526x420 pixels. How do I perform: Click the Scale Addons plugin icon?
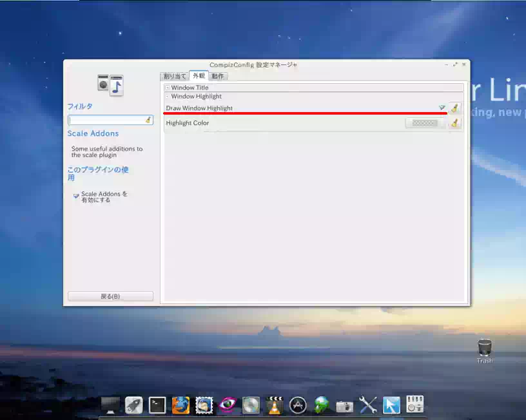coord(110,85)
